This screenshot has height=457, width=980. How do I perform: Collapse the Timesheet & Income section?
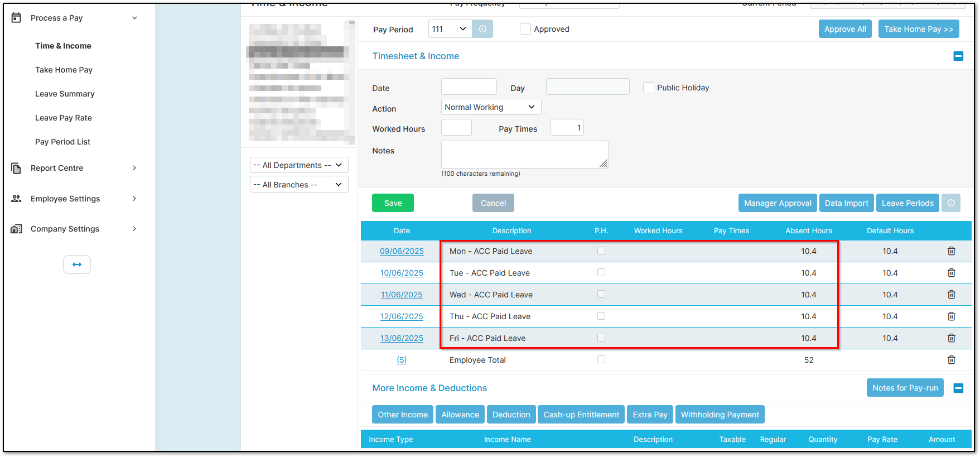pyautogui.click(x=958, y=56)
